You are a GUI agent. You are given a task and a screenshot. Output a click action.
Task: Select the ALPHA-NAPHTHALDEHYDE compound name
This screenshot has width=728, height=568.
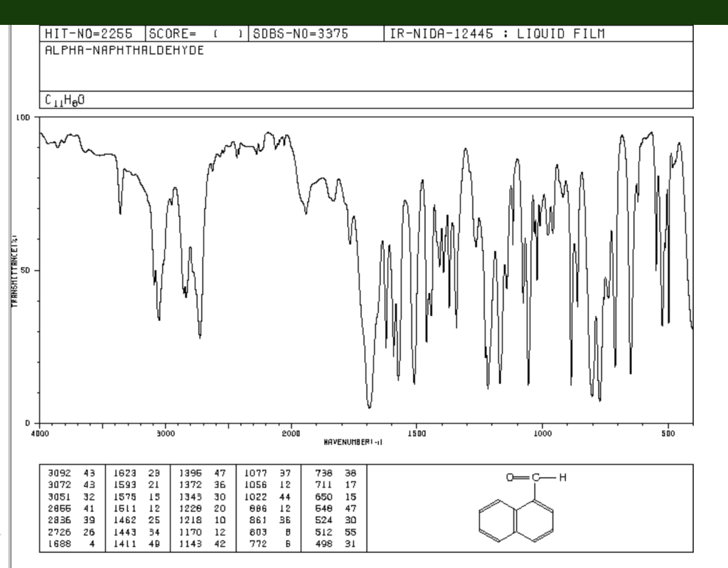tap(124, 50)
